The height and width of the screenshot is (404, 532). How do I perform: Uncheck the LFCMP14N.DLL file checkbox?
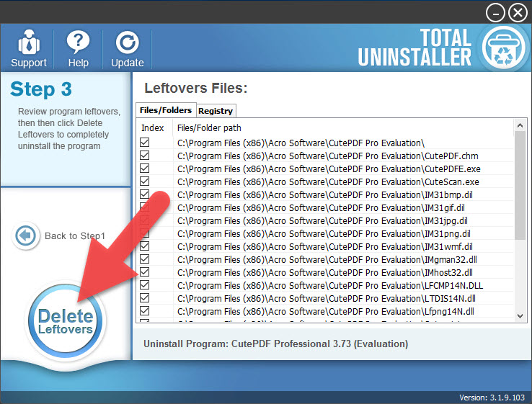point(145,284)
